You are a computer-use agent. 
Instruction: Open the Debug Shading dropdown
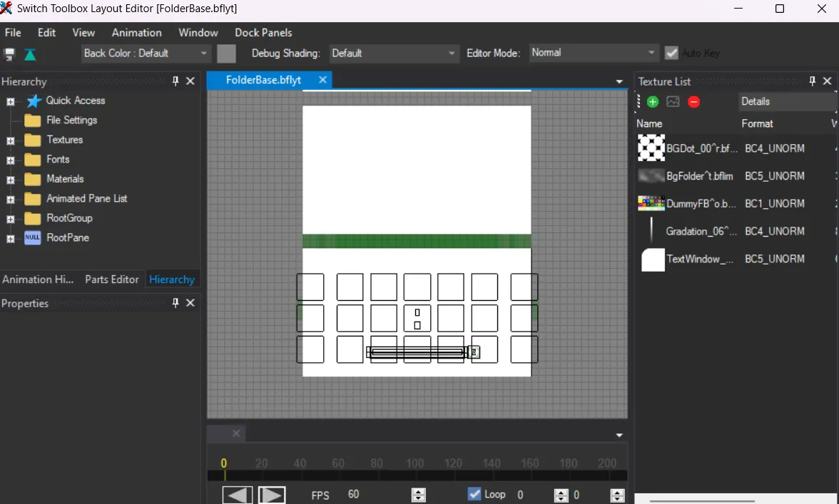tap(452, 53)
